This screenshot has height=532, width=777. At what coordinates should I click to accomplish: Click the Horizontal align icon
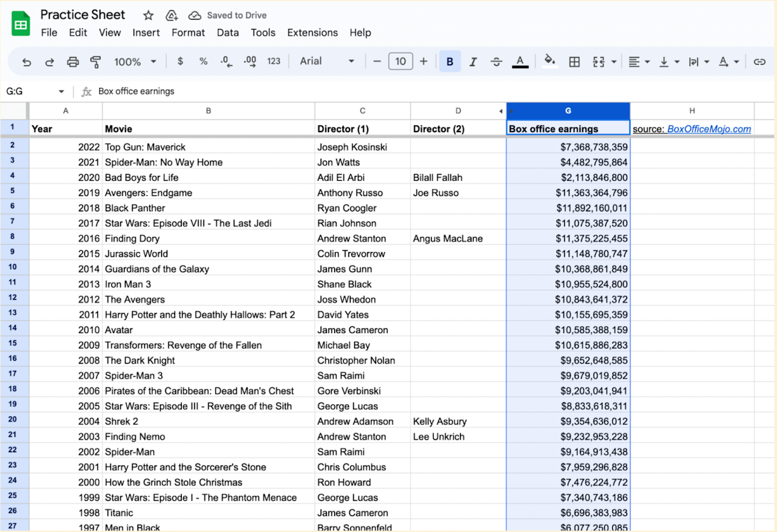tap(634, 62)
